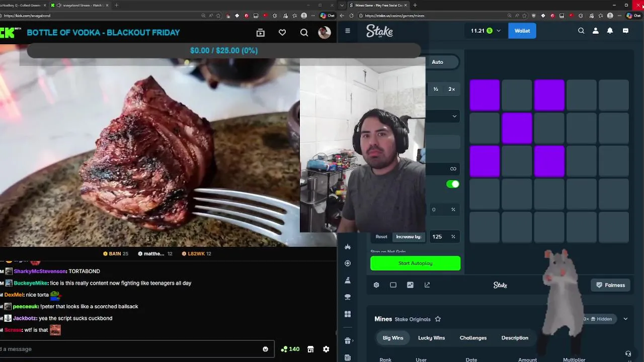This screenshot has height=362, width=644.
Task: Open the Kick profile avatar
Action: point(325,33)
